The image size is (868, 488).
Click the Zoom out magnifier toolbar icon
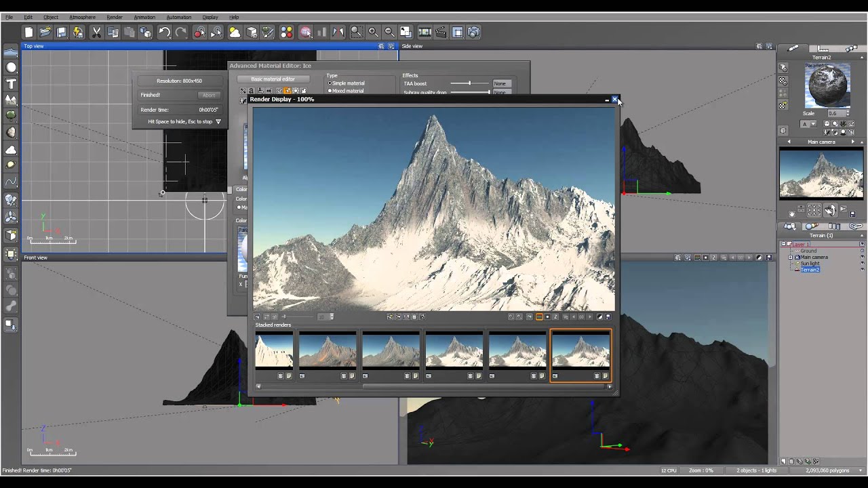pyautogui.click(x=389, y=32)
